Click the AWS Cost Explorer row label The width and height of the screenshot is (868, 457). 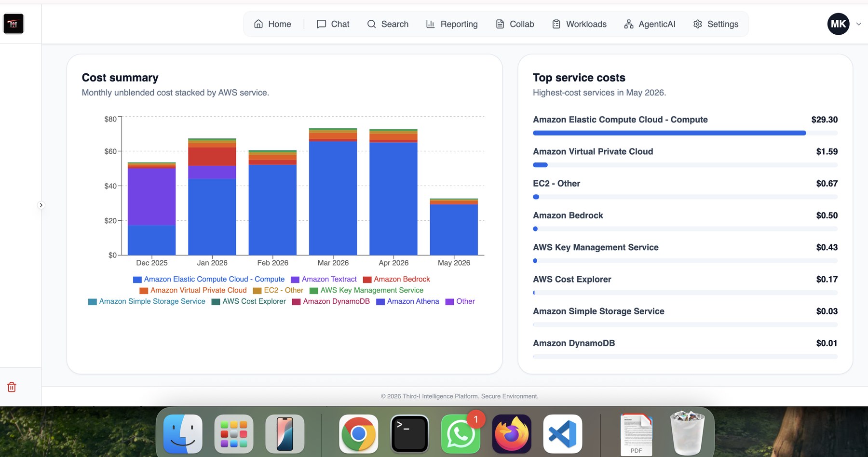click(x=572, y=279)
